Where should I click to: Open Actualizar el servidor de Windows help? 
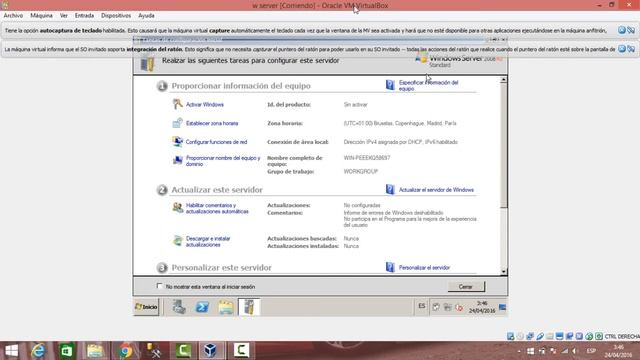coord(436,190)
